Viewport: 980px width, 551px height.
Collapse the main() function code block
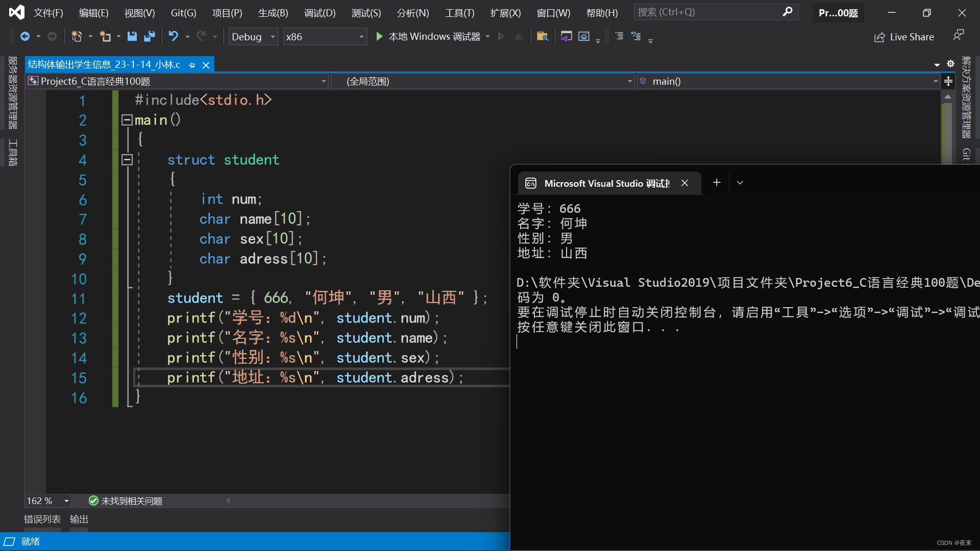click(x=127, y=120)
